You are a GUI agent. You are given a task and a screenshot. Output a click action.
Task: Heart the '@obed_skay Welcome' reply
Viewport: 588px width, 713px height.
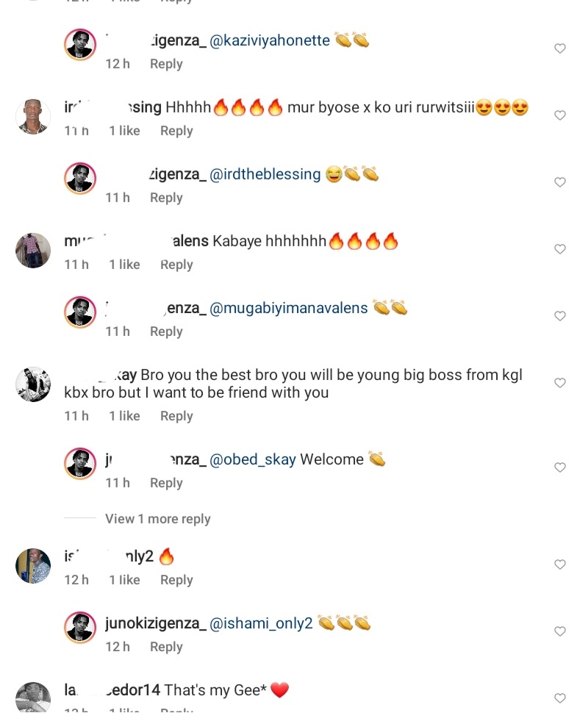pos(560,467)
